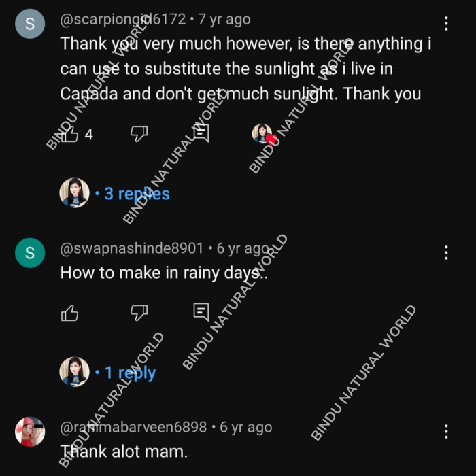Select the 'Thank alot mam.' comment text
The image size is (476, 476).
[124, 452]
